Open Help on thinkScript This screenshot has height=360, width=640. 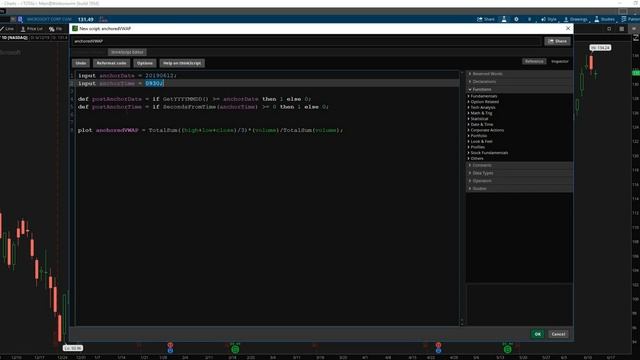[182, 63]
